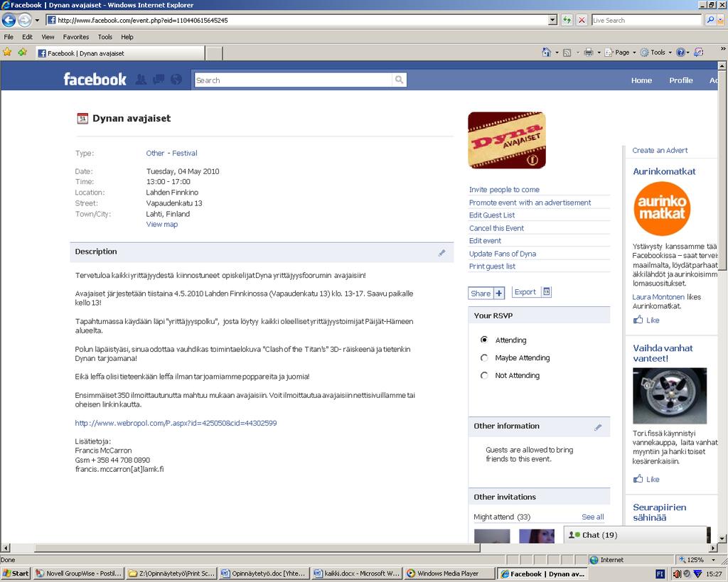Open the webropol.com registration link
Screen dimensions: 728x582
point(176,423)
